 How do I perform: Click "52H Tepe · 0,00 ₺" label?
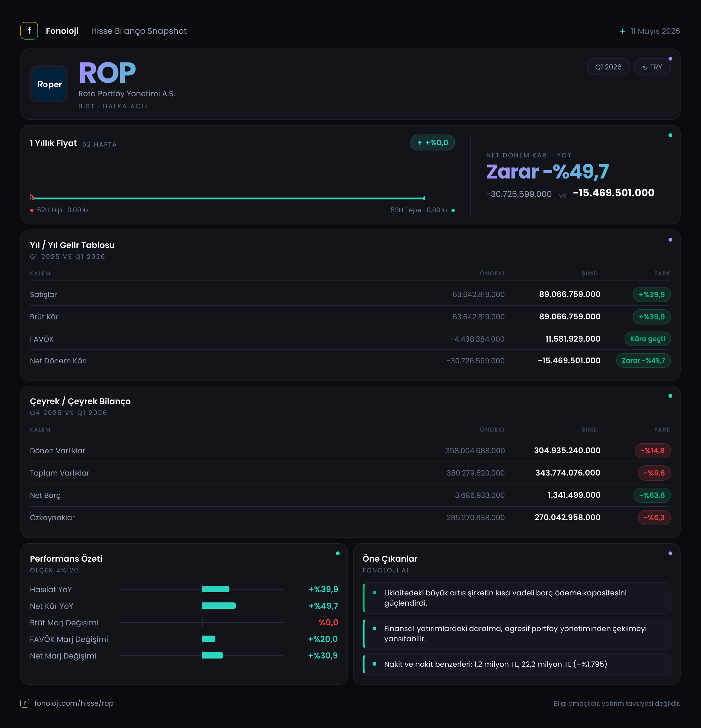419,210
